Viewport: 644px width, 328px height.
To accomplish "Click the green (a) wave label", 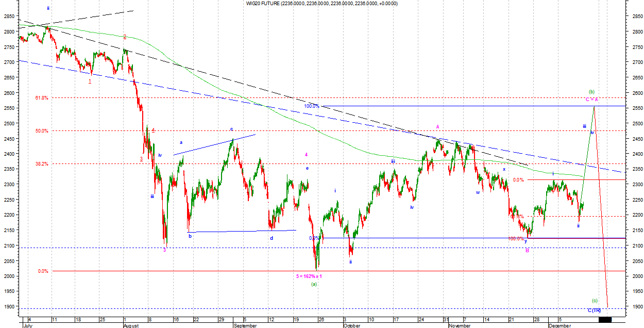I will (x=314, y=284).
